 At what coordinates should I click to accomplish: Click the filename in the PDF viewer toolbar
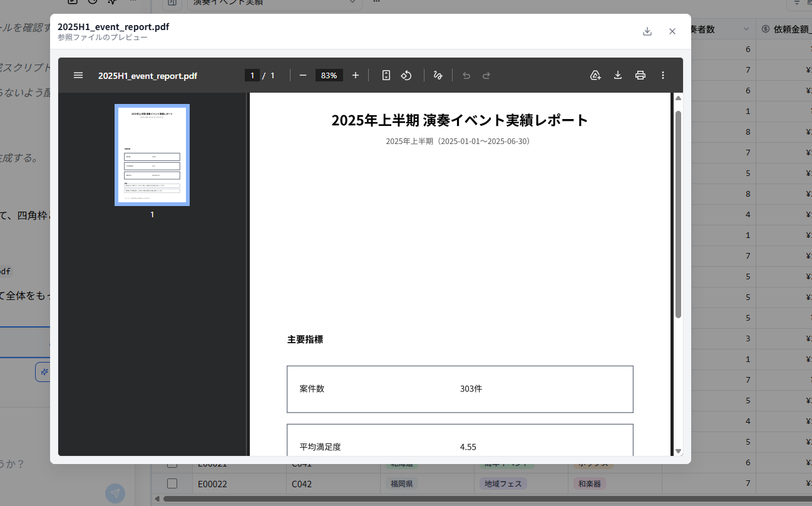tap(148, 76)
